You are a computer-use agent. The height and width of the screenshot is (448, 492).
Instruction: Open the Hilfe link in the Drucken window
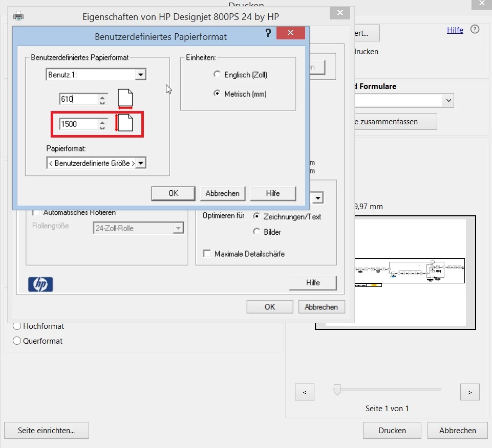pyautogui.click(x=455, y=30)
